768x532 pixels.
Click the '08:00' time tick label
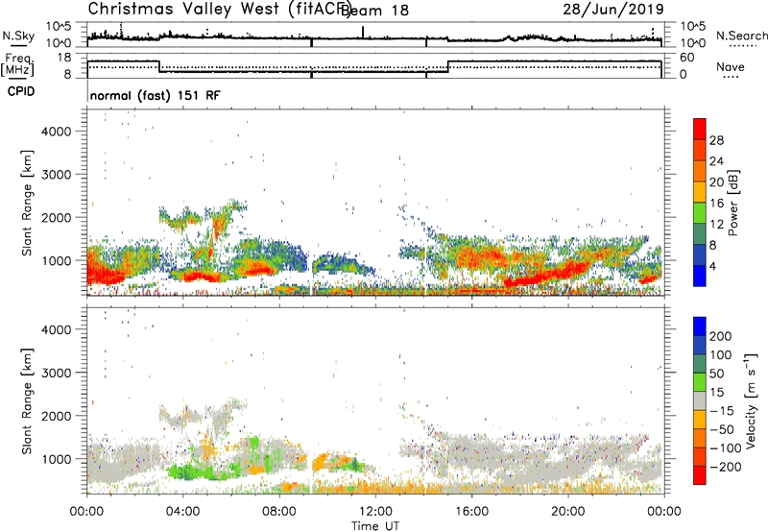point(279,512)
